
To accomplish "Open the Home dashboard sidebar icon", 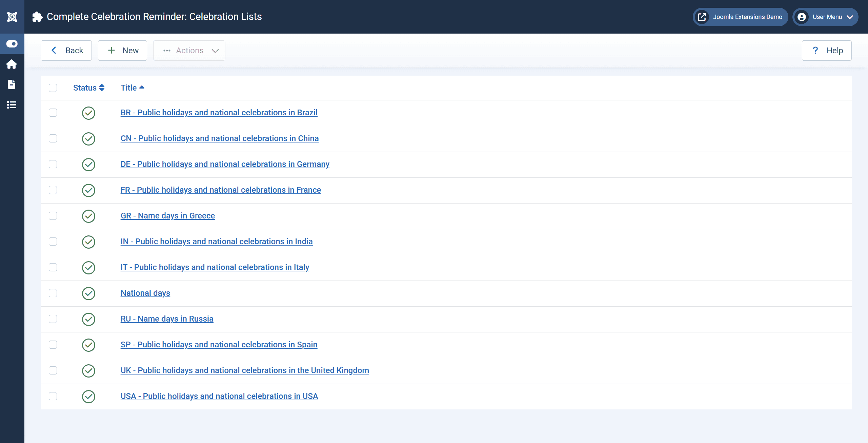I will point(12,64).
